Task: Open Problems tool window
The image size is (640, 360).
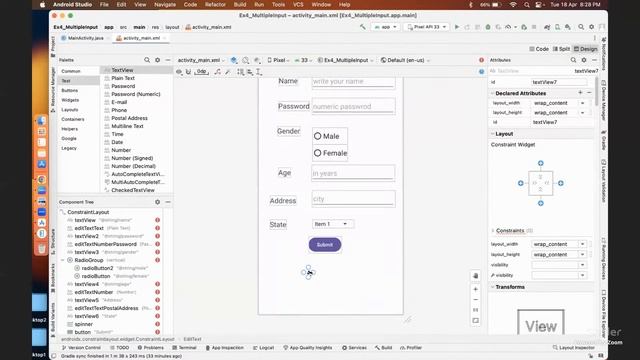Action: [x=151, y=348]
